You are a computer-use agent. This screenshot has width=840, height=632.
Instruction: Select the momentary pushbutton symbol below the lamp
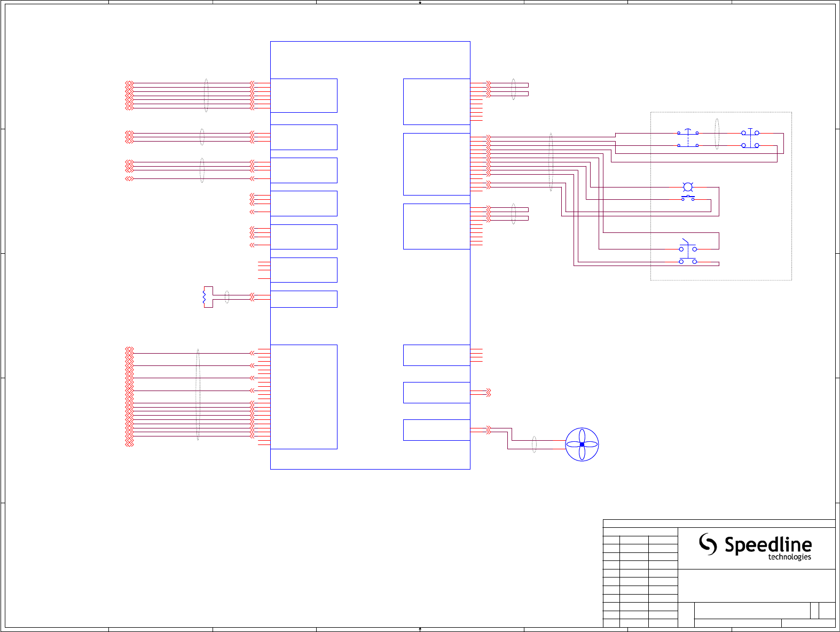tap(688, 198)
